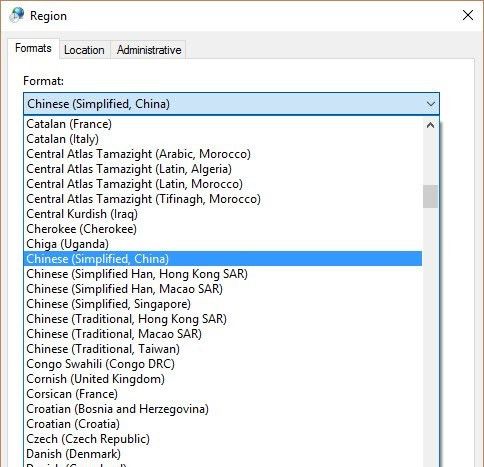The width and height of the screenshot is (484, 467).
Task: Choose Chinese (Traditional, Hong Kong SAR)
Action: (x=223, y=319)
